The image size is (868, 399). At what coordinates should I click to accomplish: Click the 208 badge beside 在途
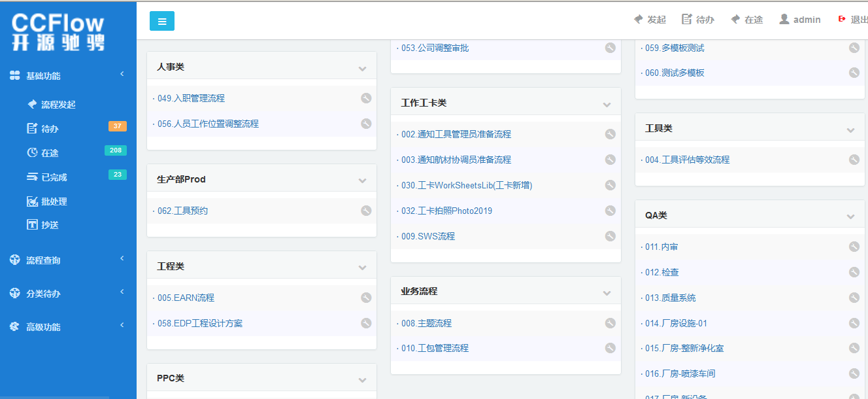tap(116, 150)
